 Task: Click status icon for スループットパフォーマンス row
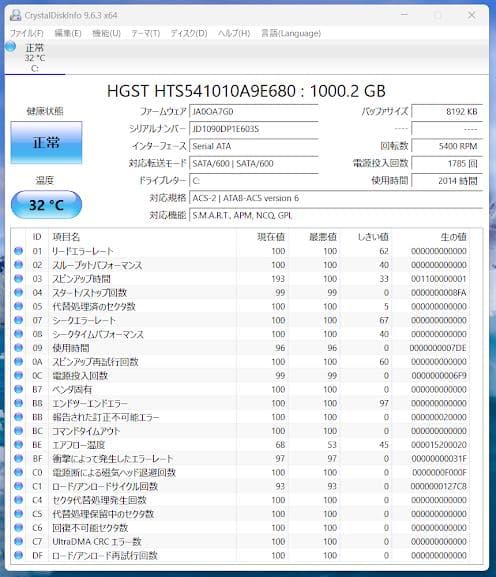coord(18,265)
